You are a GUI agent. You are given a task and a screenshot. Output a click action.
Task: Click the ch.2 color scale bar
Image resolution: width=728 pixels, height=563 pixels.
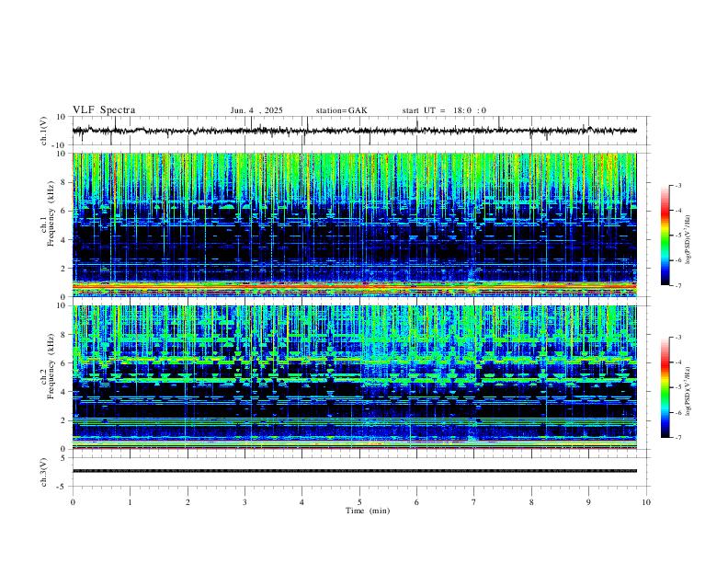[x=665, y=387]
